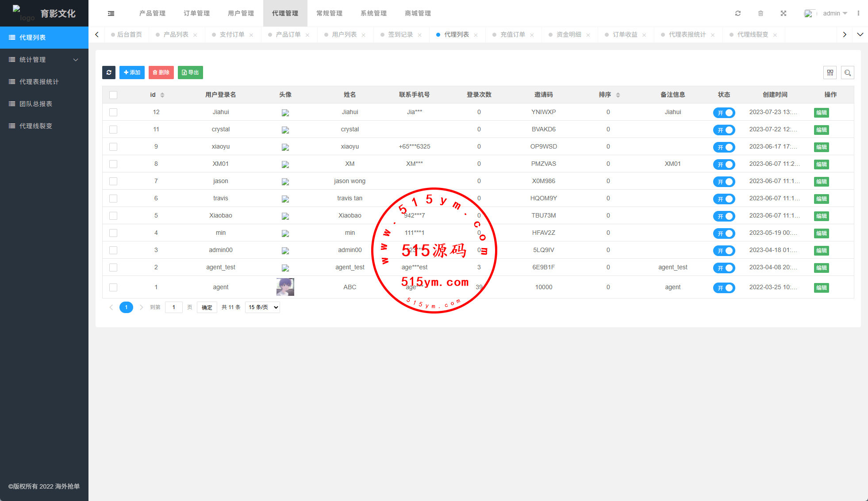Click 编辑 for the xiaoyu row

821,147
